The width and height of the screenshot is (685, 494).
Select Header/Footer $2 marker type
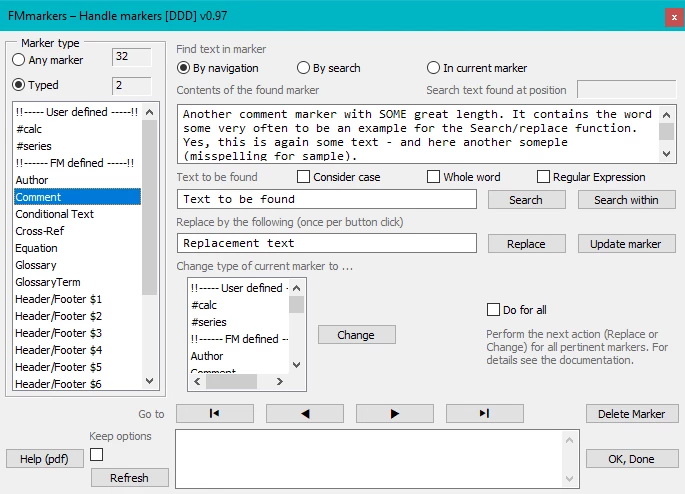pos(77,316)
